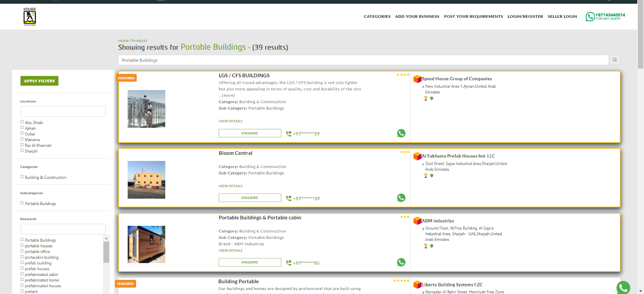The height and width of the screenshot is (294, 644).
Task: Open the wooden portable cabin thumbnail
Action: coord(147,244)
